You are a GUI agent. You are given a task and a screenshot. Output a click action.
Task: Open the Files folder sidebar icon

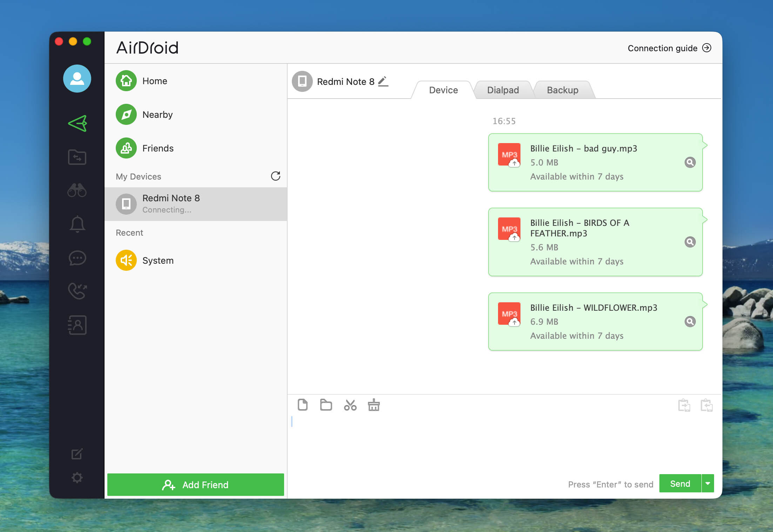pos(77,157)
